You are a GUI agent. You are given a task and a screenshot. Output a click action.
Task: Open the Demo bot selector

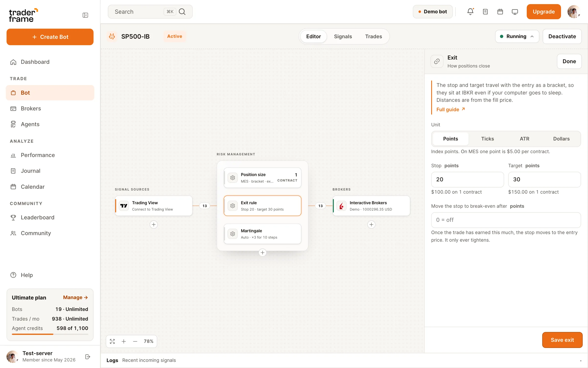coord(433,12)
